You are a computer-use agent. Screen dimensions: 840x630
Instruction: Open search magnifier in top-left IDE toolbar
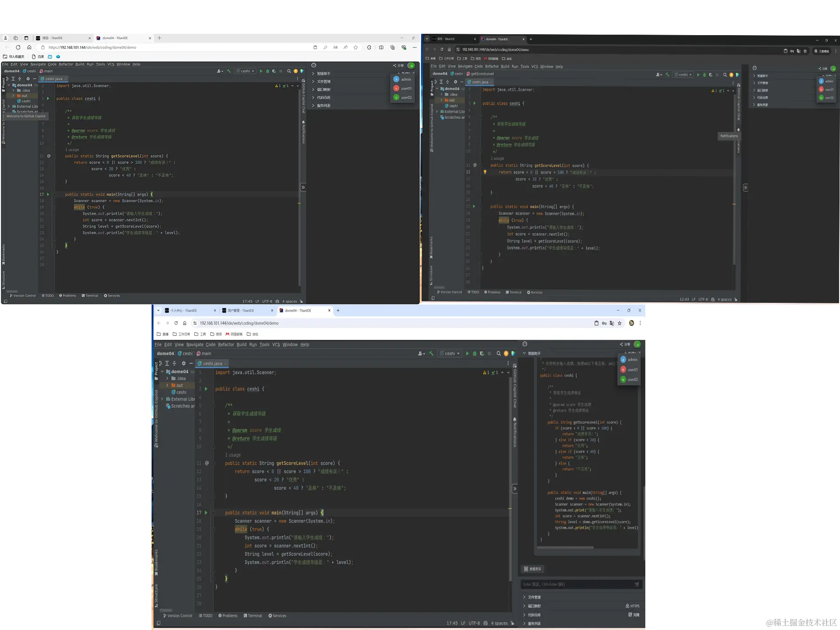coord(289,71)
